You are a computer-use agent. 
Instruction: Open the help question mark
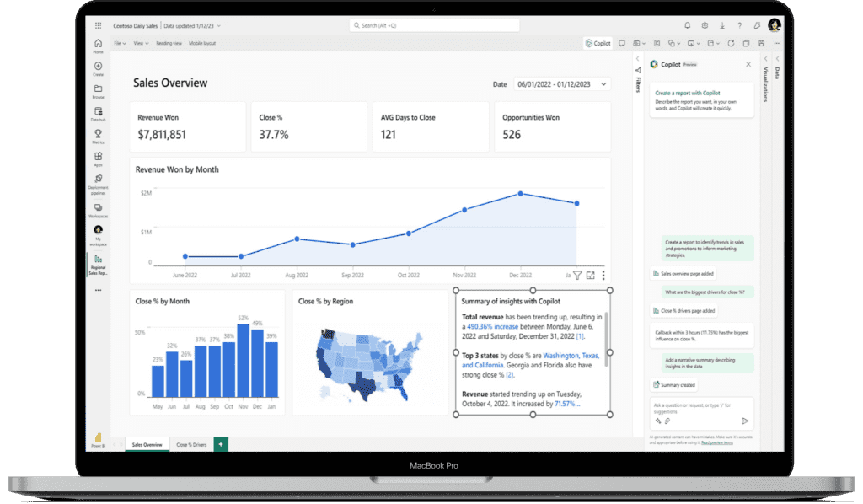point(740,25)
